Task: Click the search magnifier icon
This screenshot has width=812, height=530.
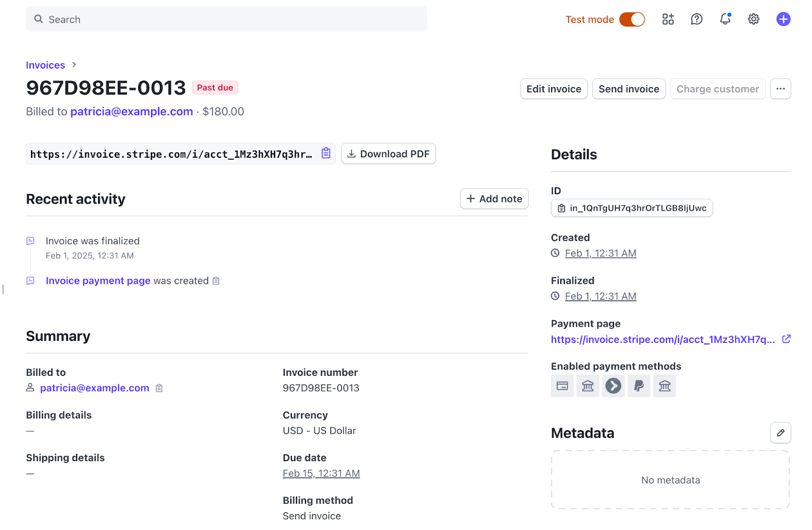Action: [x=39, y=19]
